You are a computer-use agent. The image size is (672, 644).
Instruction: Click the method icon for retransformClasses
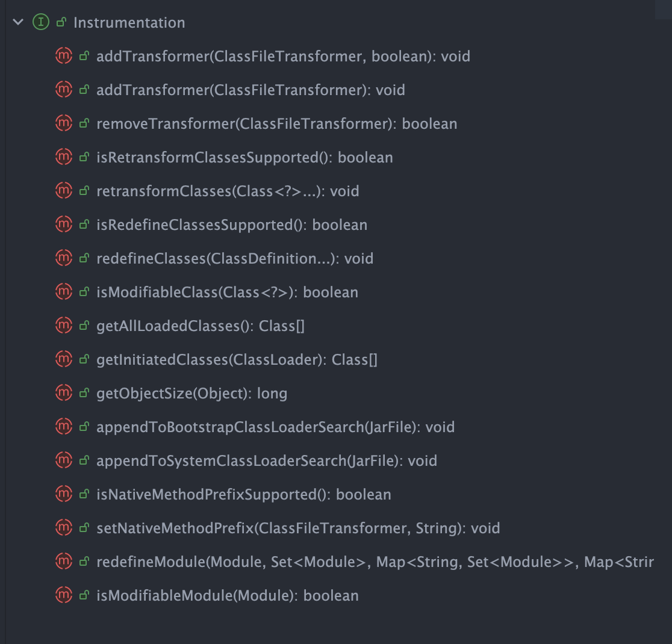64,191
